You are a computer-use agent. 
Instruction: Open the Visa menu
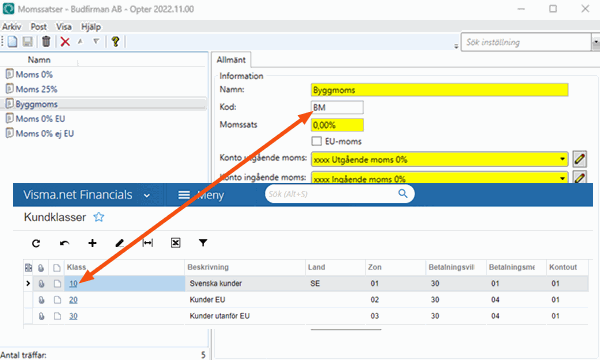click(64, 27)
